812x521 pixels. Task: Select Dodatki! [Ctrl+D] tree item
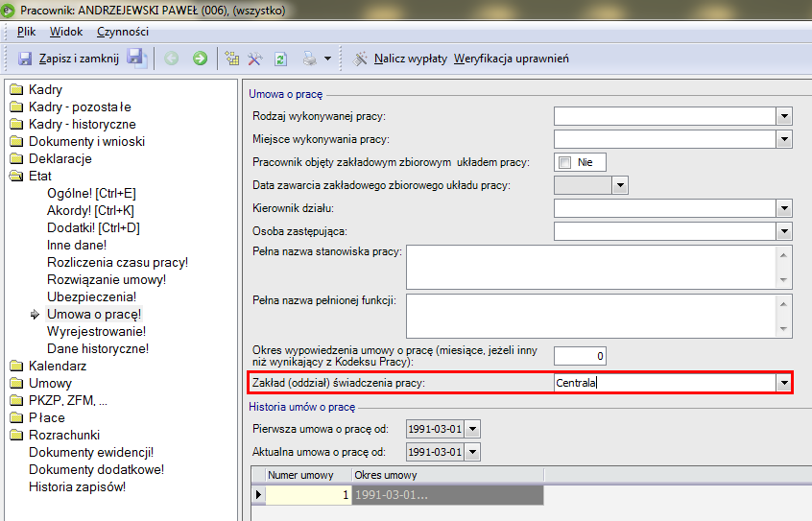click(x=93, y=227)
